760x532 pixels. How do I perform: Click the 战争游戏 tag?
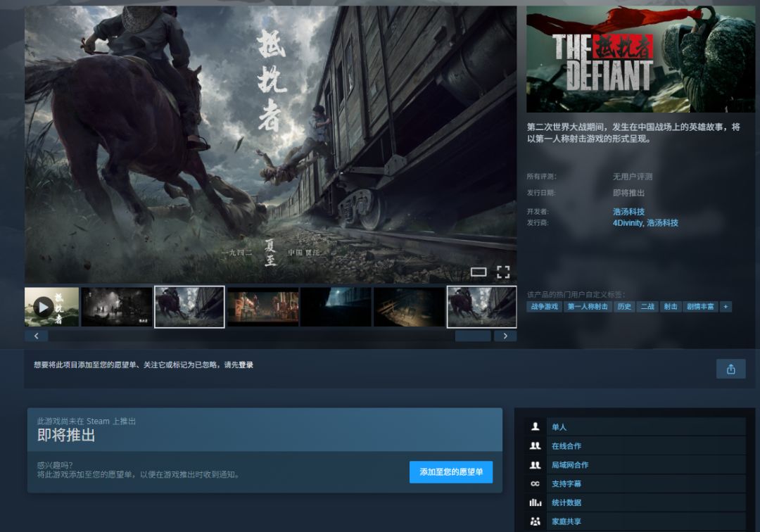pyautogui.click(x=544, y=307)
